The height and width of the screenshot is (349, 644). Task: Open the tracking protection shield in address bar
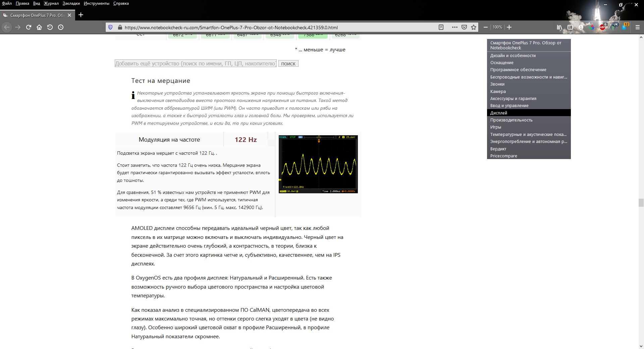click(x=110, y=27)
